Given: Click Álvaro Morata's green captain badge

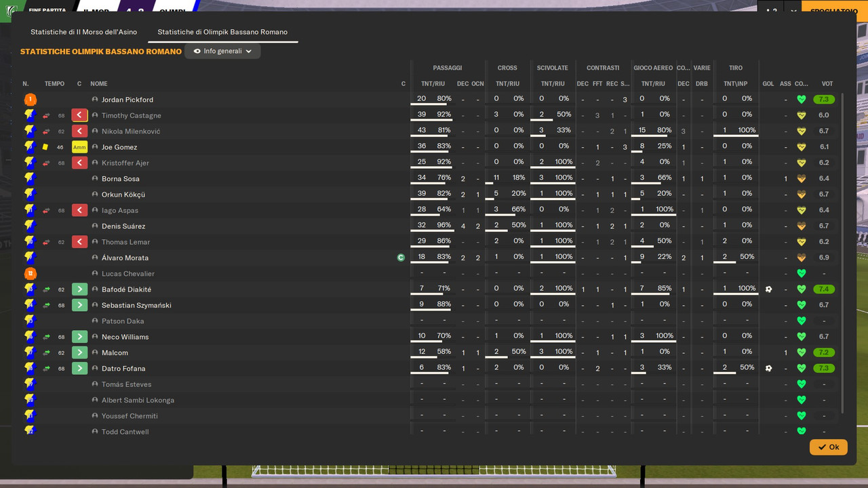Looking at the screenshot, I should pyautogui.click(x=401, y=258).
